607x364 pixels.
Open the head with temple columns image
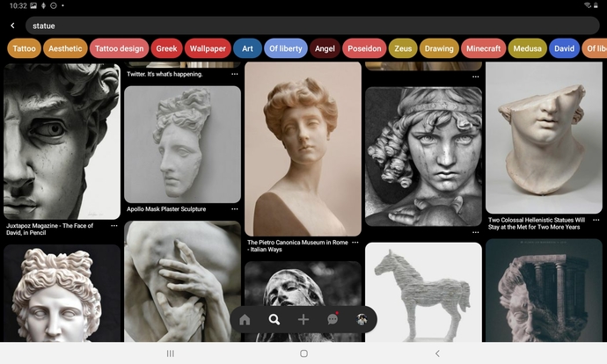544,290
